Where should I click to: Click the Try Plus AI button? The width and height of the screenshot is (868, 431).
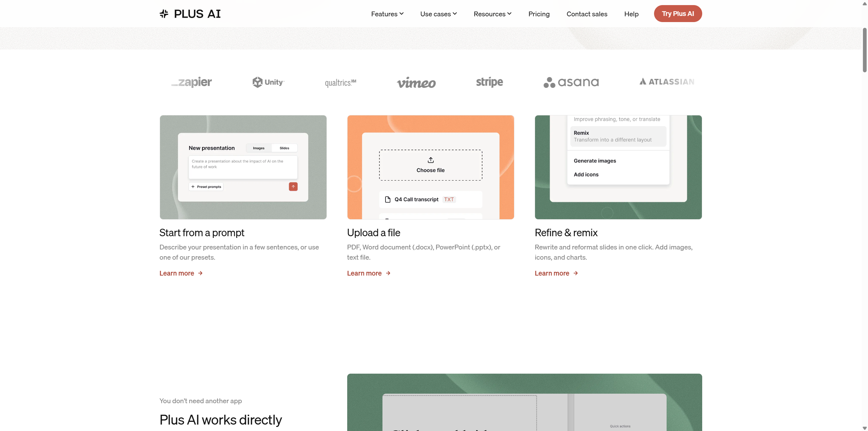(x=678, y=14)
